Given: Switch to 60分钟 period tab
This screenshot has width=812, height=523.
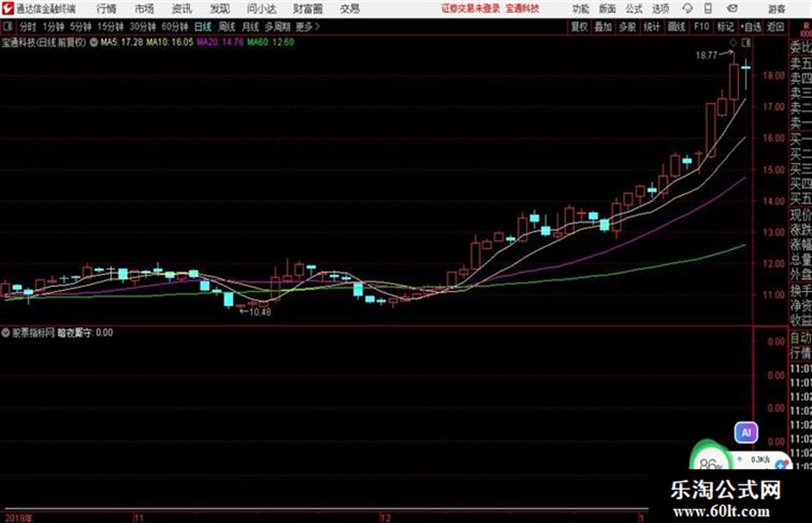Looking at the screenshot, I should (x=174, y=27).
